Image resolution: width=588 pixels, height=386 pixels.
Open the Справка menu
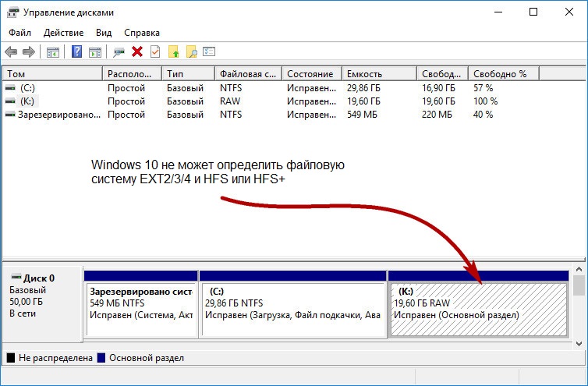[x=142, y=33]
